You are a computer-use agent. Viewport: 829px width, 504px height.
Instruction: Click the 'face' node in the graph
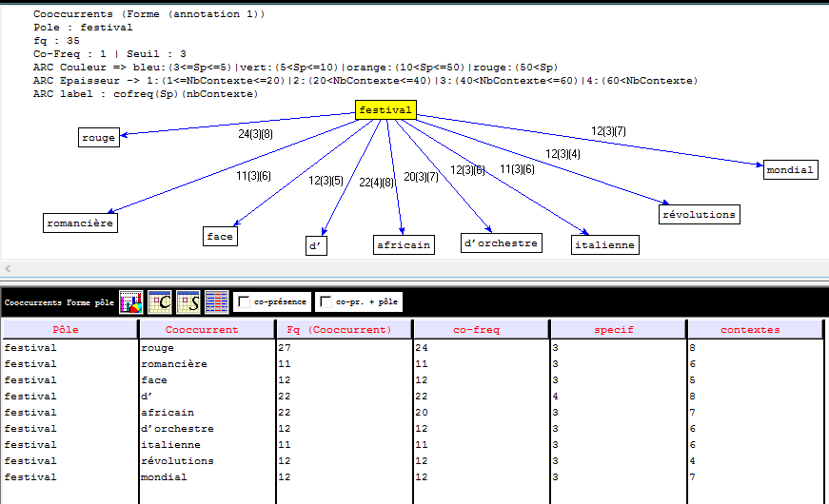(x=220, y=236)
